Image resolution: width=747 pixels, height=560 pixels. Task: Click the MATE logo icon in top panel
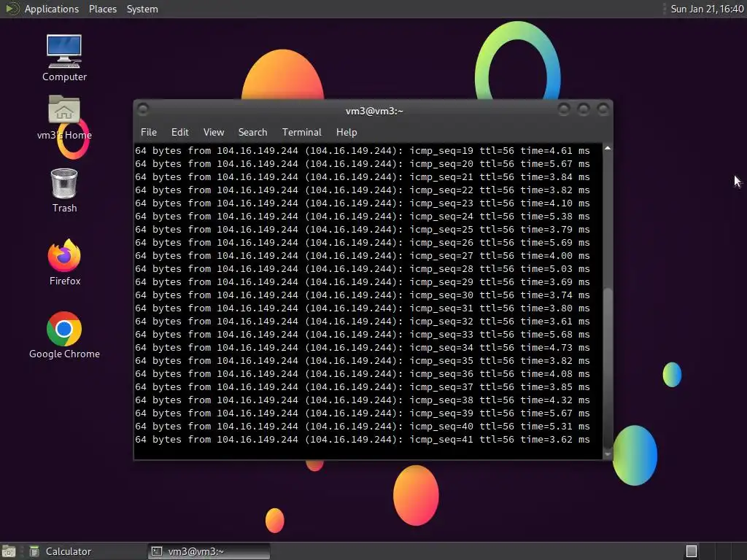click(12, 9)
